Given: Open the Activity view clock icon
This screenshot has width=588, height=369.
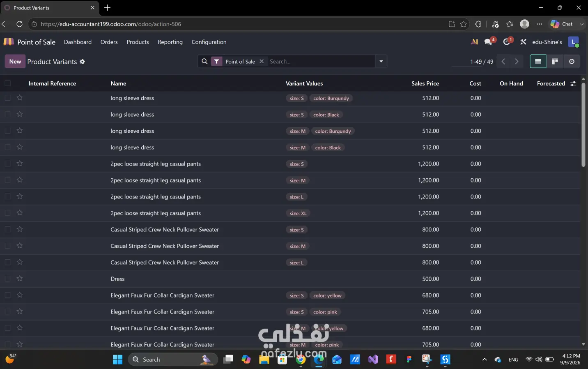Looking at the screenshot, I should click(572, 62).
